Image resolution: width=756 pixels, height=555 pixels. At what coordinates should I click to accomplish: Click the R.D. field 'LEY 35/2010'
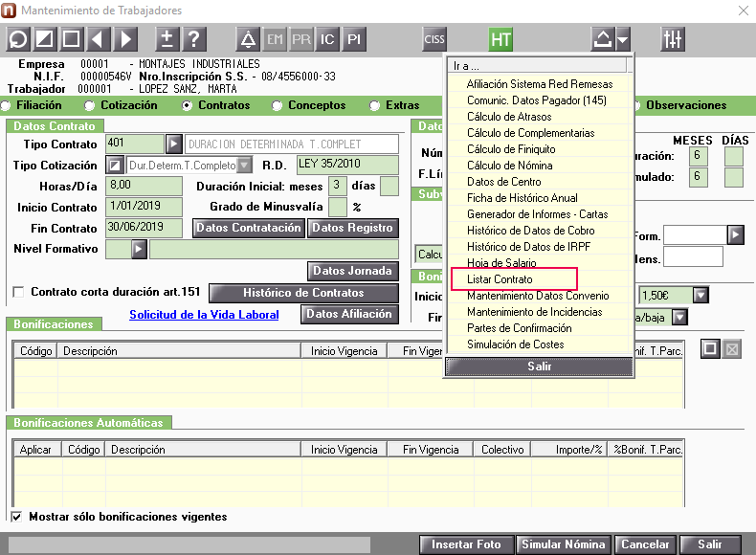coord(347,165)
